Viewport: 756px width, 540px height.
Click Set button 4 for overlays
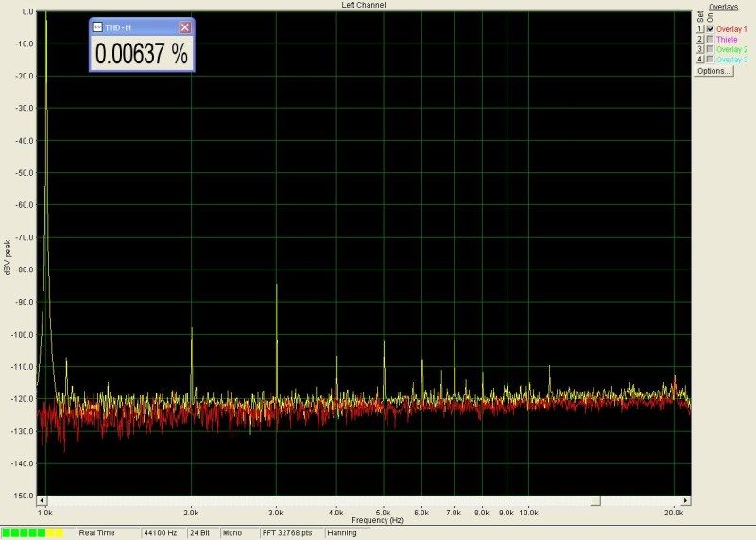pyautogui.click(x=700, y=60)
